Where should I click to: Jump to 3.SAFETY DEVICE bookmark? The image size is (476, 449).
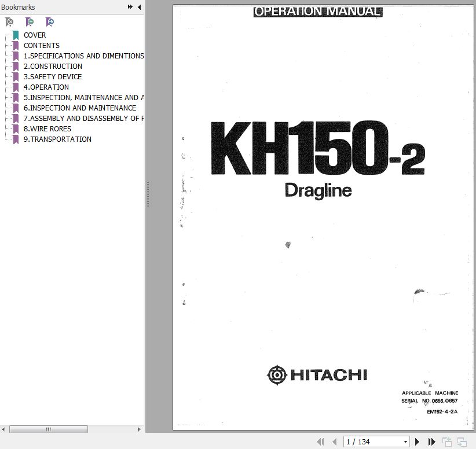[52, 77]
